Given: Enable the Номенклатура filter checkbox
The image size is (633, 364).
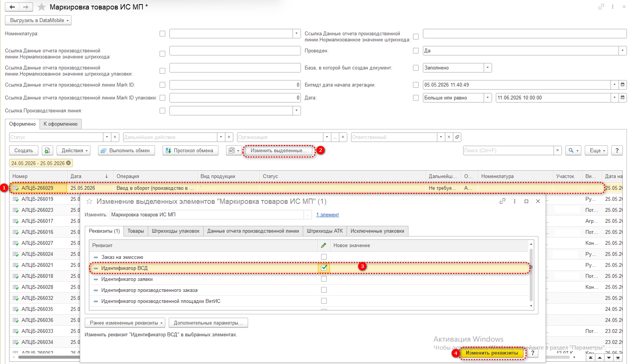Looking at the screenshot, I should pyautogui.click(x=162, y=34).
